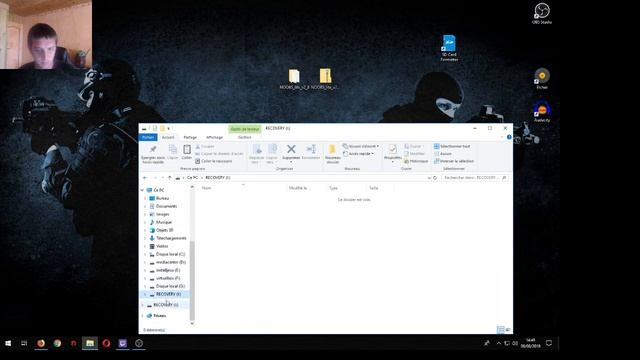Viewport: 640px width, 360px height.
Task: Switch to large icons view in status bar
Action: (x=508, y=329)
